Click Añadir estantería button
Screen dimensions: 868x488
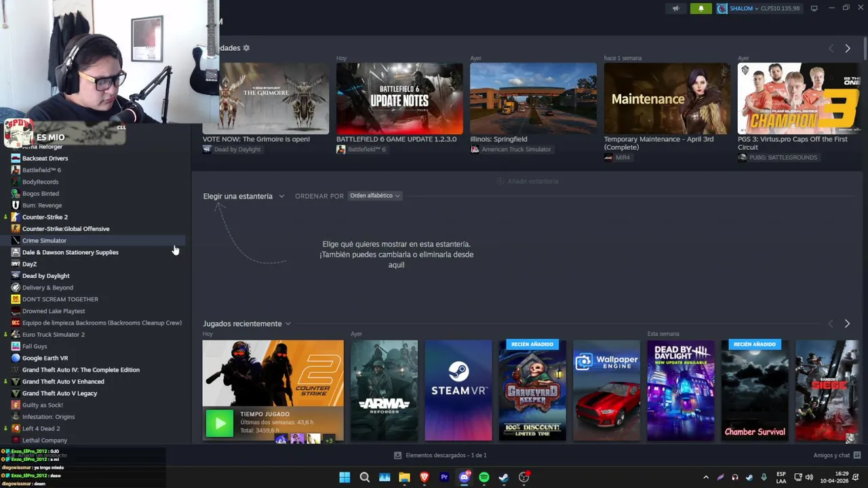[x=528, y=181]
